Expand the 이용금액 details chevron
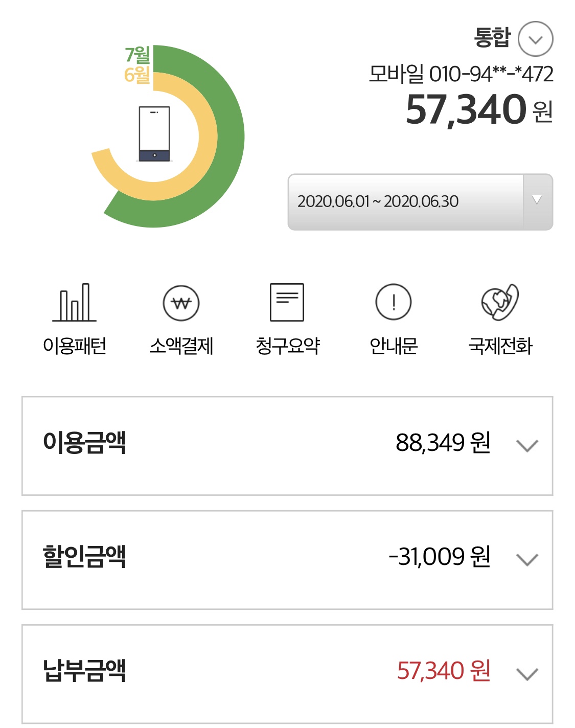This screenshot has height=728, width=575. click(x=527, y=445)
